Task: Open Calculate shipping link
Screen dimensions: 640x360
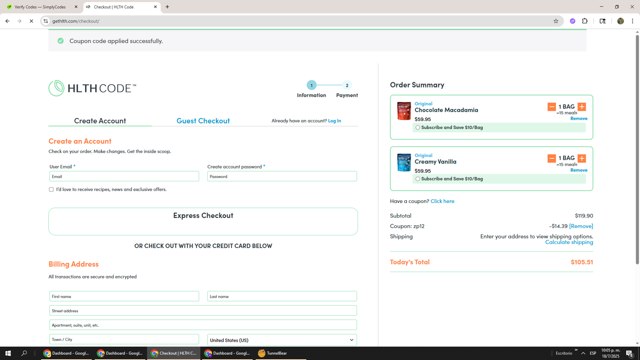Action: click(569, 242)
